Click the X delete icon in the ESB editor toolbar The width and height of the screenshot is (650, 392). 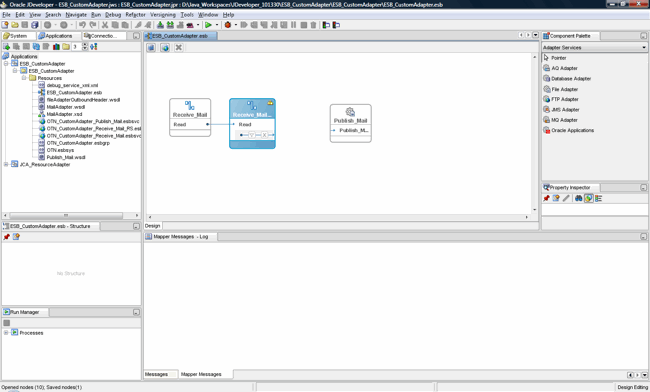[179, 48]
